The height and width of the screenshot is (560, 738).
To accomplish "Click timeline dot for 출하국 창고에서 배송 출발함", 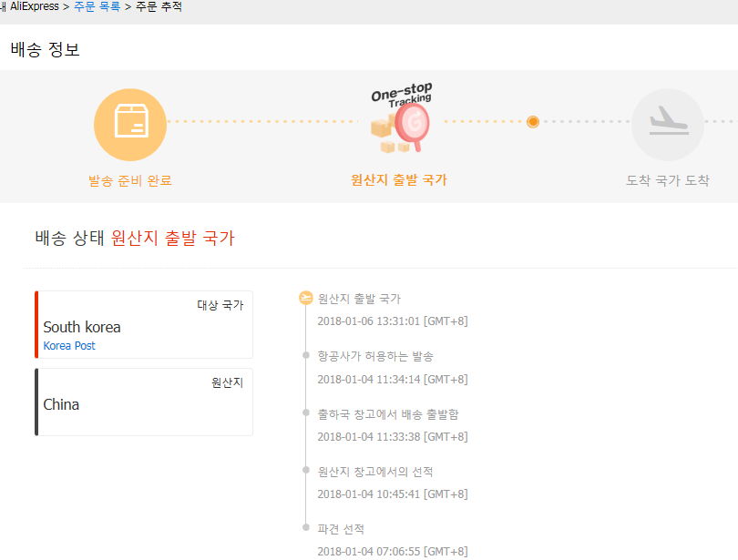I will point(305,413).
